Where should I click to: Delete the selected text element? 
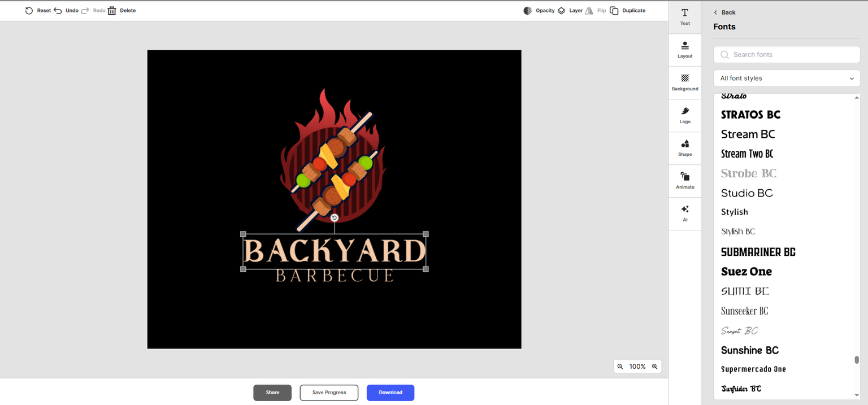click(121, 11)
